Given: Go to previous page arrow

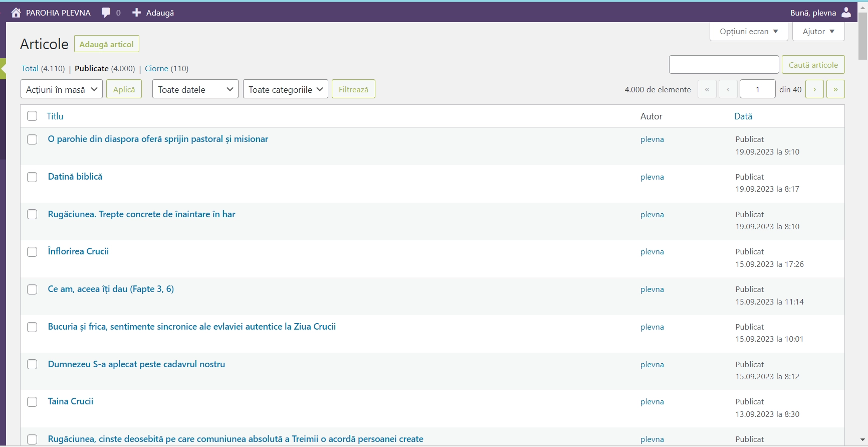Looking at the screenshot, I should click(x=728, y=89).
